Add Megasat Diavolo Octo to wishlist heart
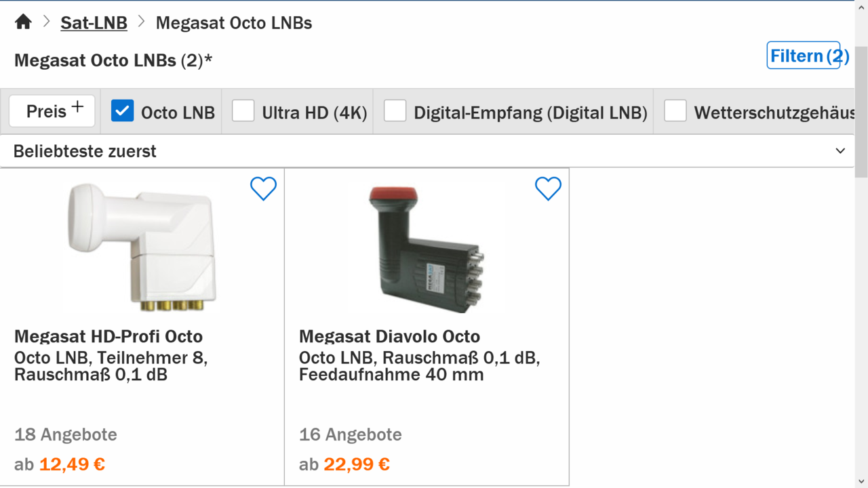The height and width of the screenshot is (488, 868). click(548, 188)
